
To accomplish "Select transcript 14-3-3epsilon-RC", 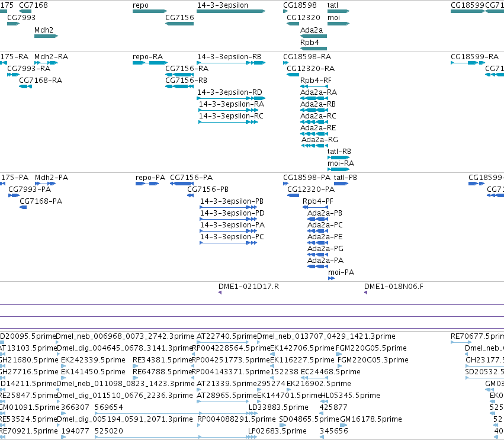I will [228, 122].
